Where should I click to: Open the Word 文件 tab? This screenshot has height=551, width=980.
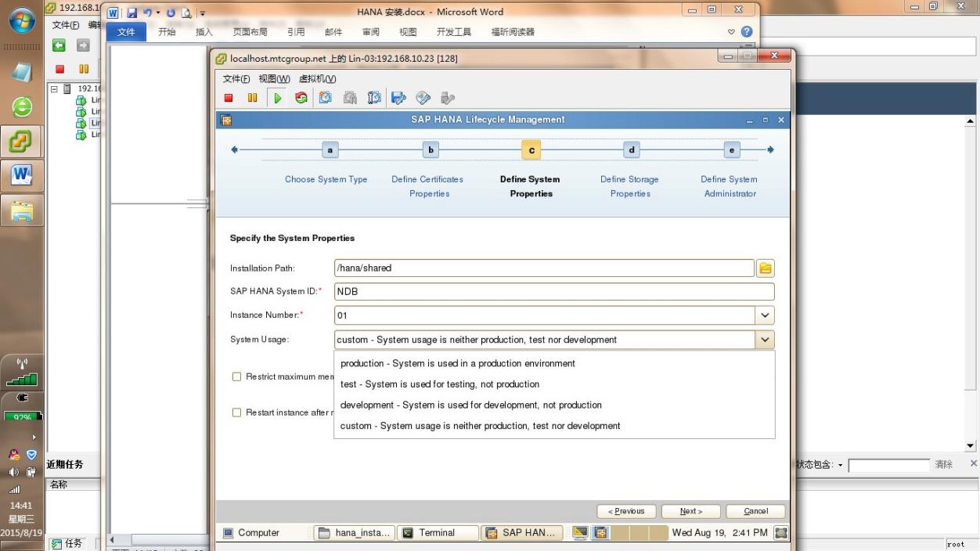[126, 32]
